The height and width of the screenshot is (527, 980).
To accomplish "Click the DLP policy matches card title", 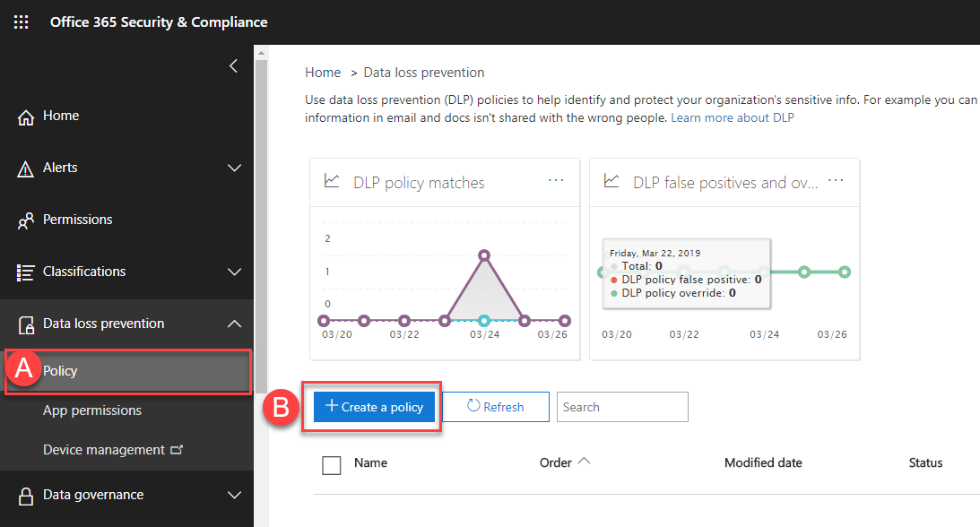I will coord(419,183).
